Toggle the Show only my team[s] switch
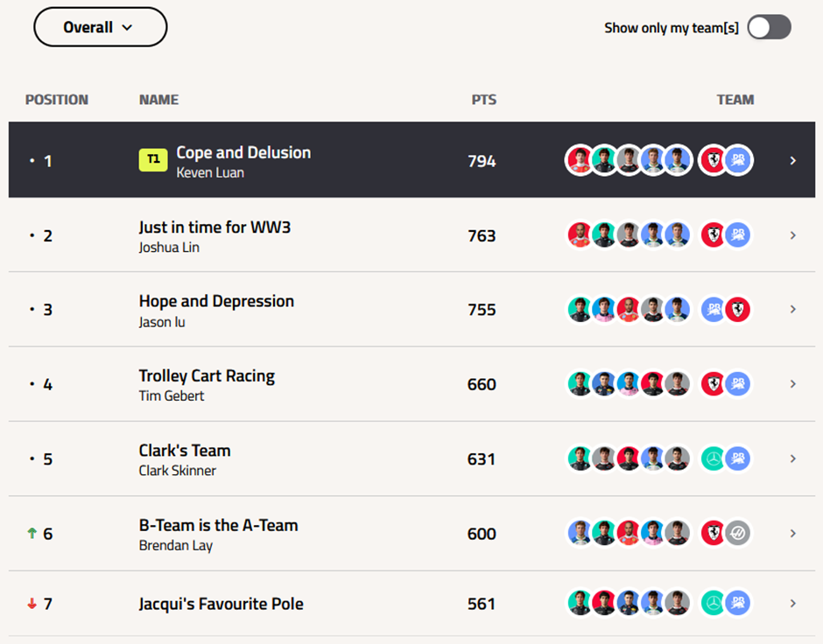 pyautogui.click(x=769, y=27)
